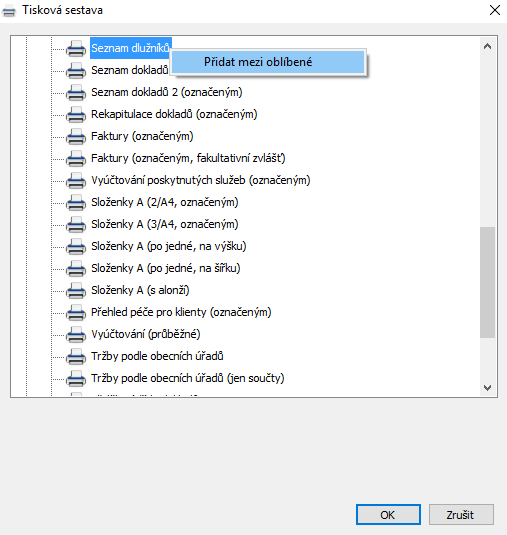Click printer icon for Složenky A (2/A4, označeným)
This screenshot has width=507, height=535.
[76, 202]
